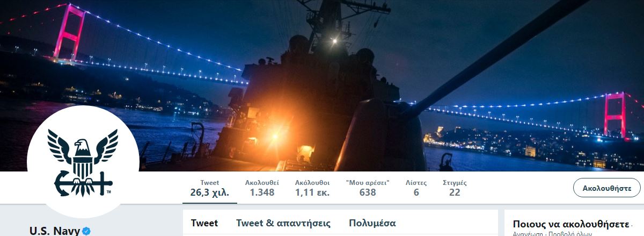644x236 pixels.
Task: Switch to the Tweet & απαντήσεις tab
Action: pyautogui.click(x=283, y=223)
